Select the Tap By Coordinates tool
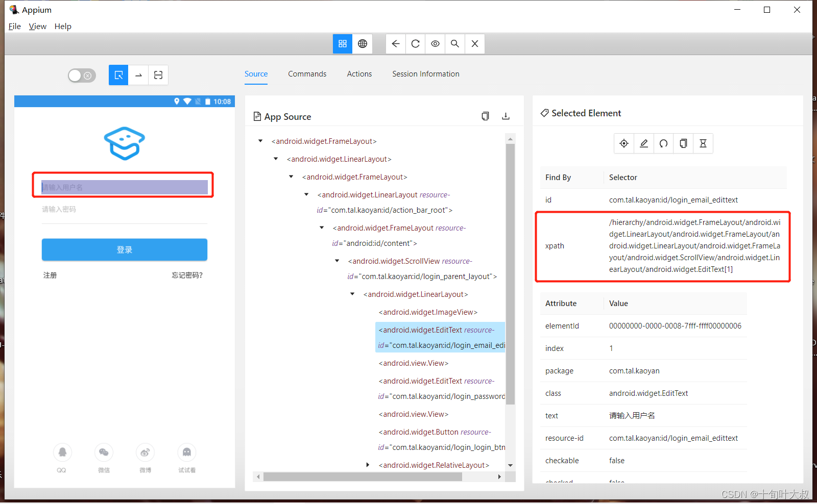817x504 pixels. [158, 75]
